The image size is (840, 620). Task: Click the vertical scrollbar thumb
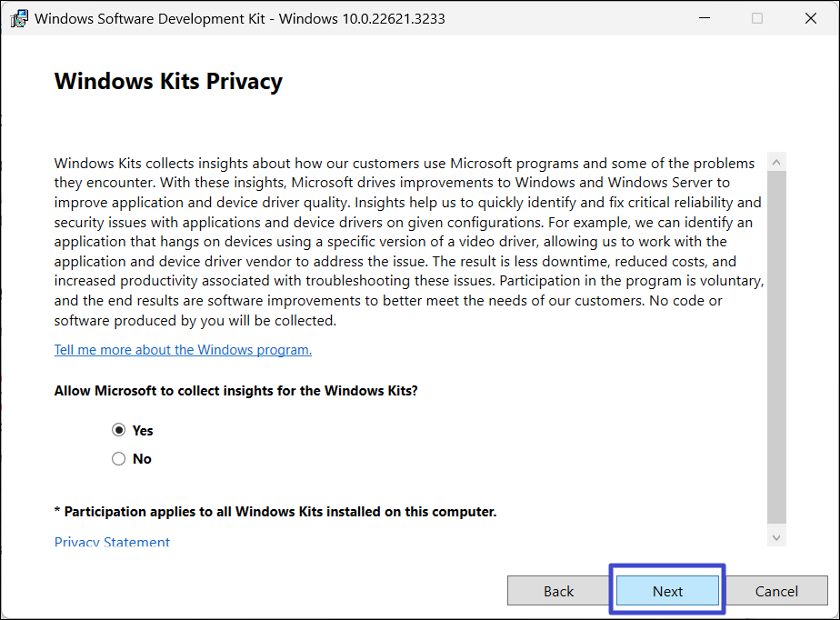776,345
